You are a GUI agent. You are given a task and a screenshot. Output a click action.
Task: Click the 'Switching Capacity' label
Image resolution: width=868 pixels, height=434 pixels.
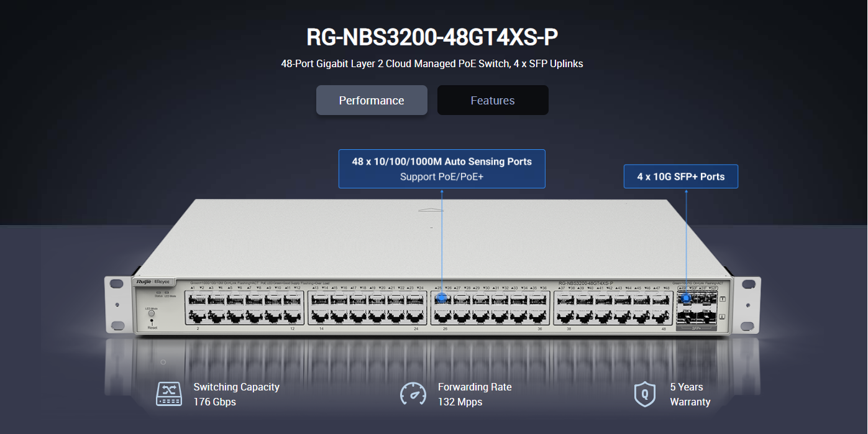pyautogui.click(x=237, y=387)
